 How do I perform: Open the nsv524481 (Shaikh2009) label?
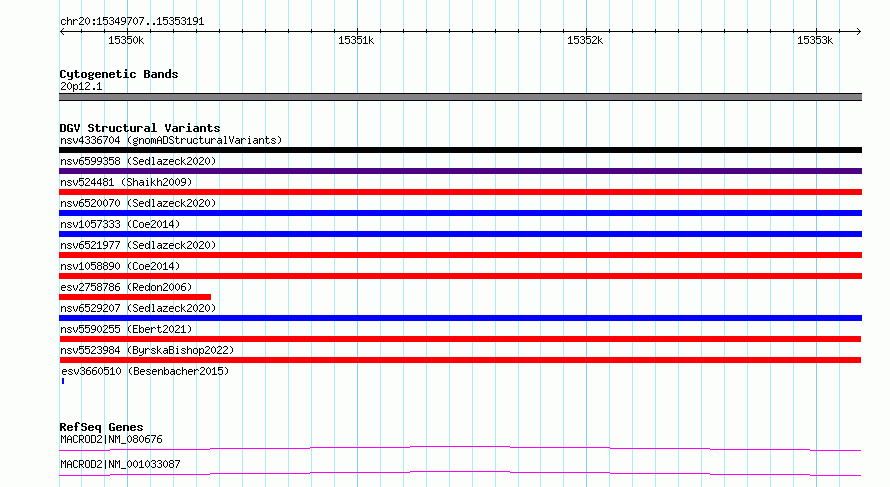tap(126, 182)
